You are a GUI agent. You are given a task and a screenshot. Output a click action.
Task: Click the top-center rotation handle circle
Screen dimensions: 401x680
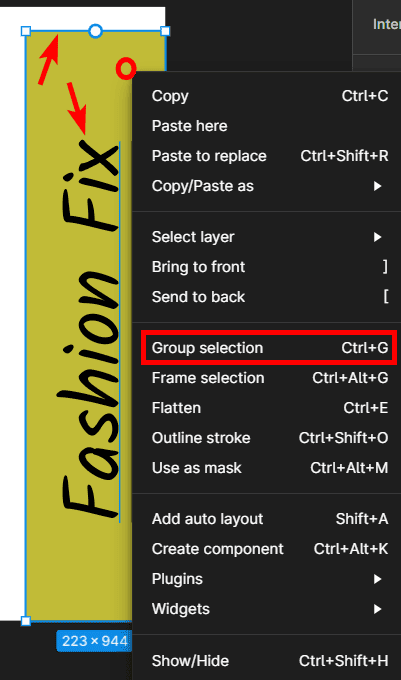pyautogui.click(x=95, y=31)
